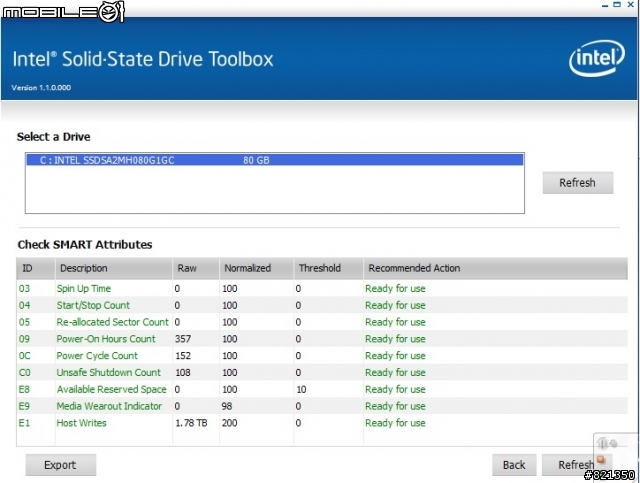640x483 pixels.
Task: Click the Intel logo in the header
Action: 597,58
